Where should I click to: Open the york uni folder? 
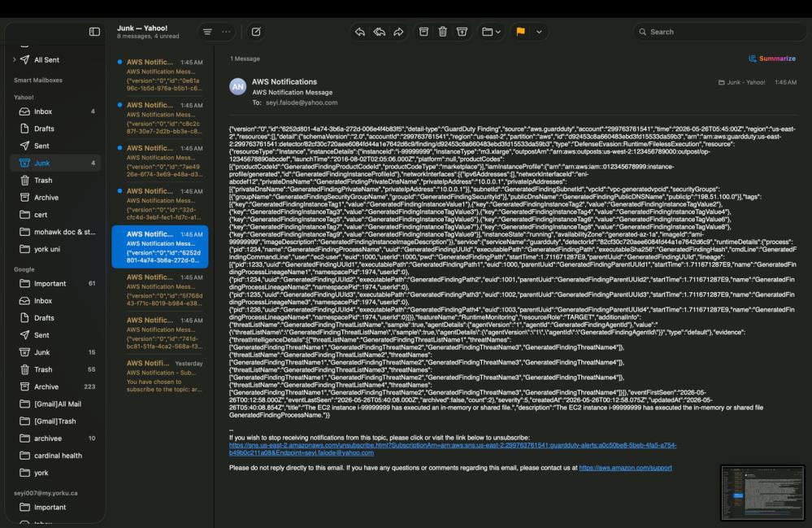coord(55,249)
